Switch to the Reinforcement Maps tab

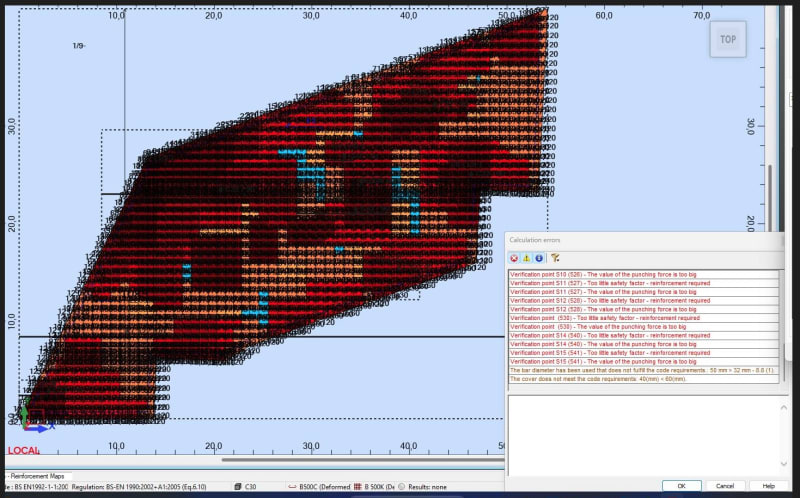38,476
